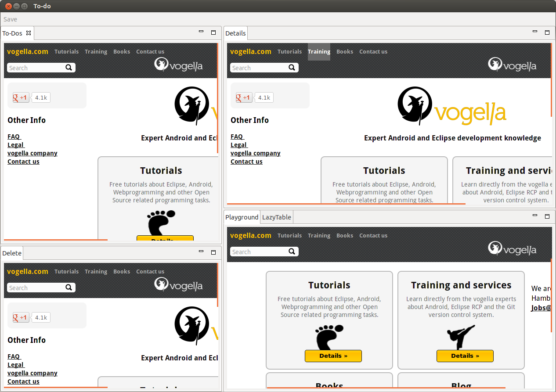556x392 pixels.
Task: Minimize the Details part stack
Action: pyautogui.click(x=535, y=32)
